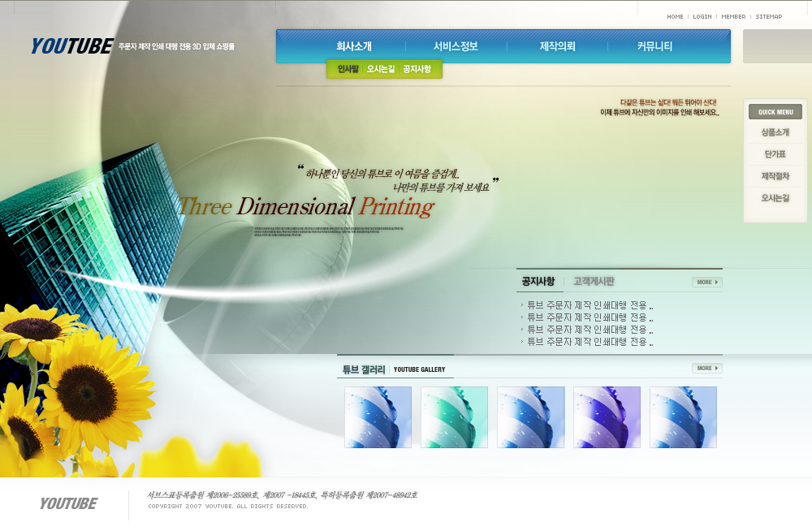
Task: Click the HOME link at top
Action: pyautogui.click(x=675, y=16)
